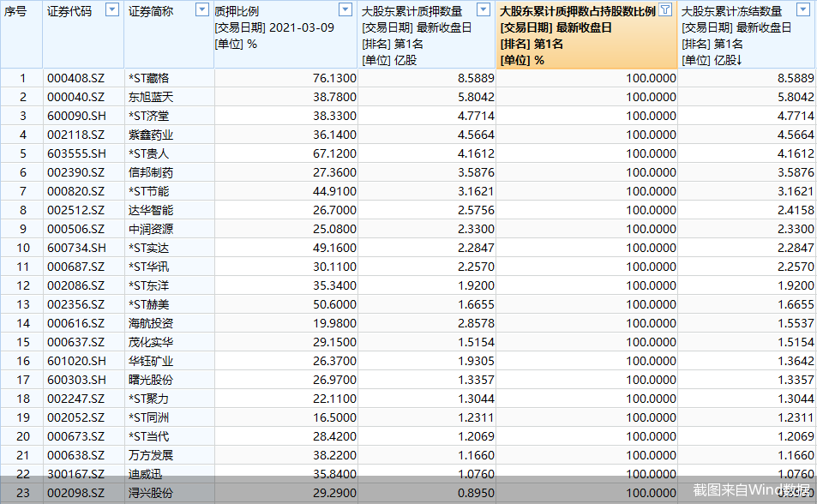
Task: Click pledge ratio value 67.1200
Action: coord(334,153)
